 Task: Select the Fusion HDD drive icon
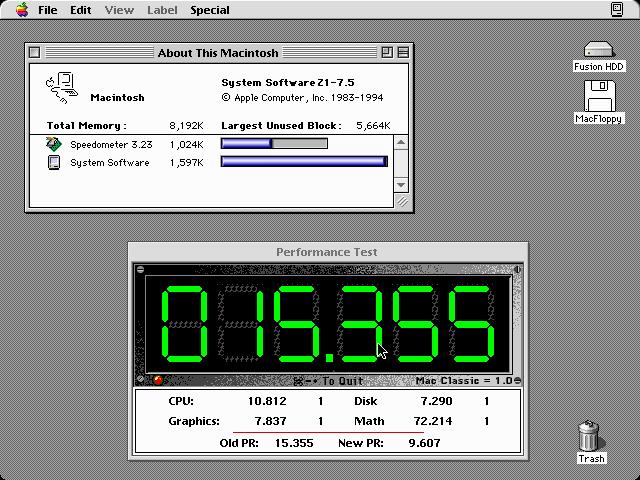click(598, 50)
